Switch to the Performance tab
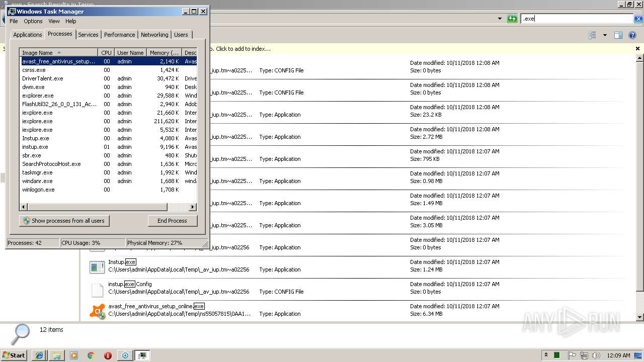Image resolution: width=644 pixels, height=362 pixels. pyautogui.click(x=119, y=35)
